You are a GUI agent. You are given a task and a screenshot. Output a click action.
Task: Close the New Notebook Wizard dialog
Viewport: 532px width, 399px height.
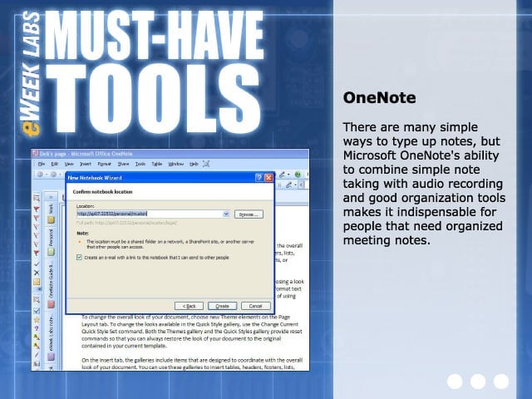[268, 177]
